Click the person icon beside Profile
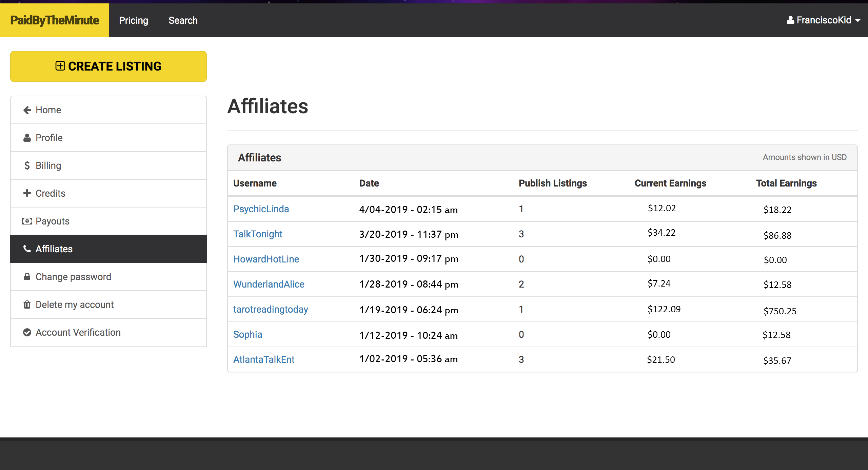868x470 pixels. click(27, 138)
